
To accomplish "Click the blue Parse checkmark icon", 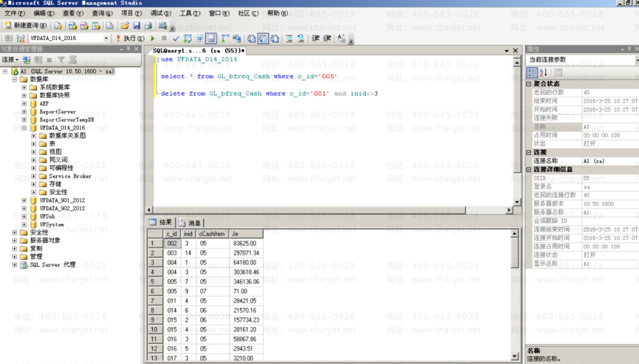I will (176, 39).
